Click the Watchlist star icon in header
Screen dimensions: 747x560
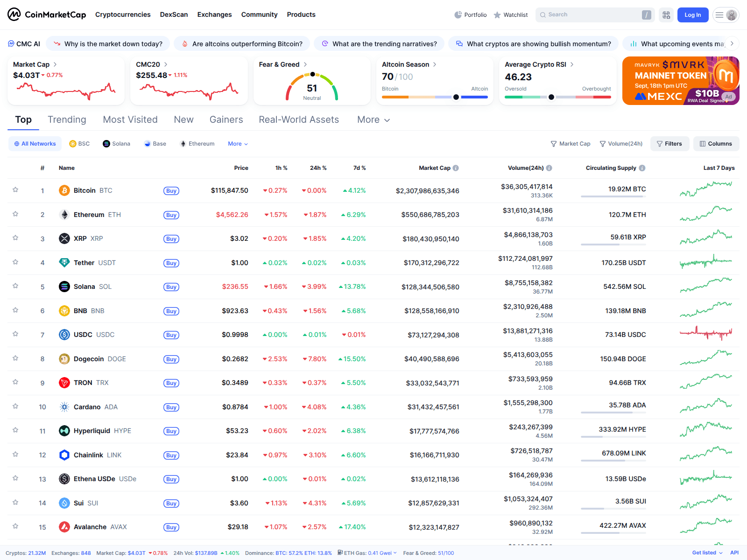click(498, 15)
